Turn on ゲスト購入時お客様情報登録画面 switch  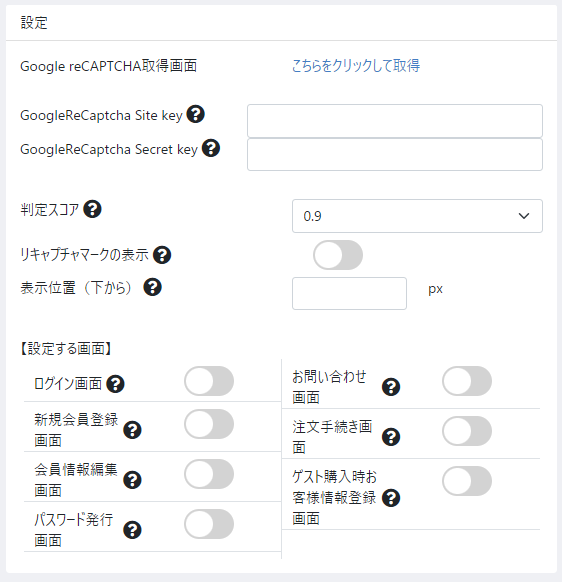[x=467, y=481]
